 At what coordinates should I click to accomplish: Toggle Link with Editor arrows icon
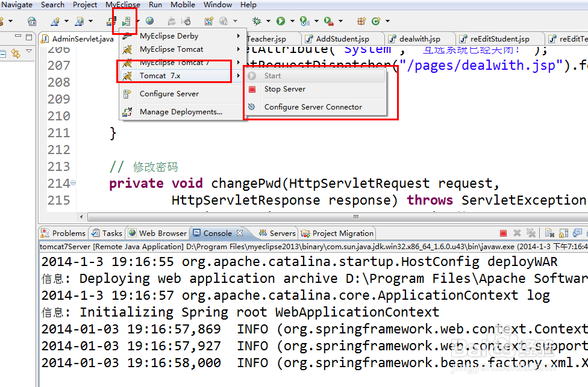coord(16,54)
